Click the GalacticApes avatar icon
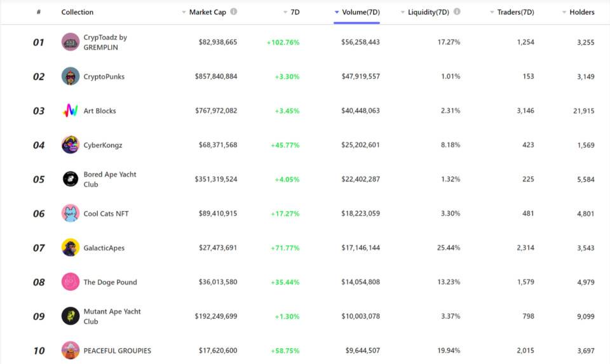Screen dimensions: 610x364 [71, 247]
